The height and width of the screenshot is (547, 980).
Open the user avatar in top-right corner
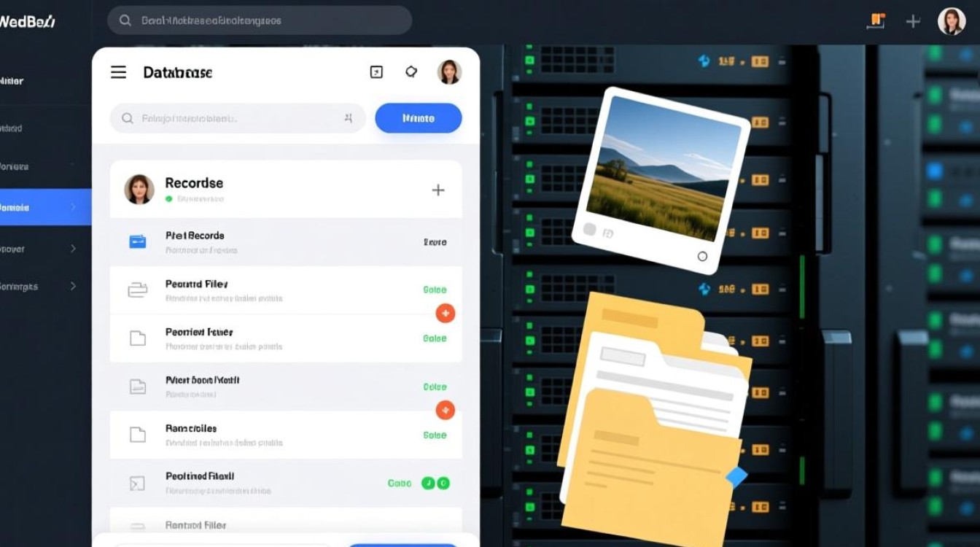[951, 22]
